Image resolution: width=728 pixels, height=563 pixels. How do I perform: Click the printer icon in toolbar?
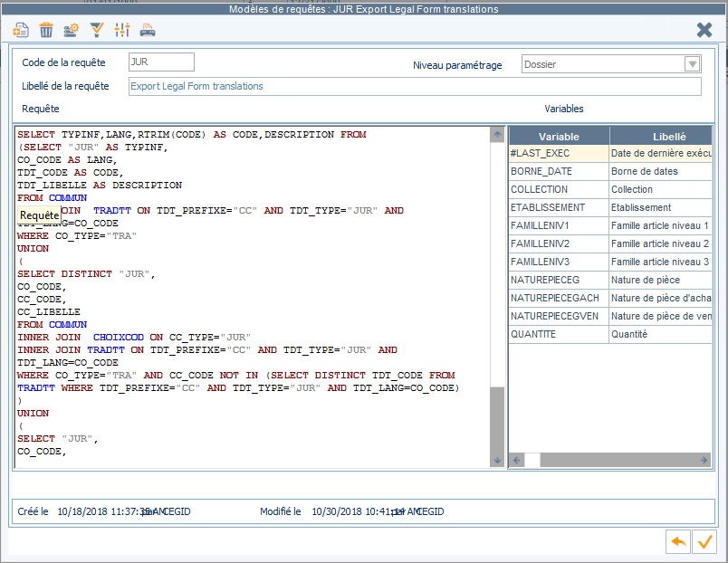[148, 30]
